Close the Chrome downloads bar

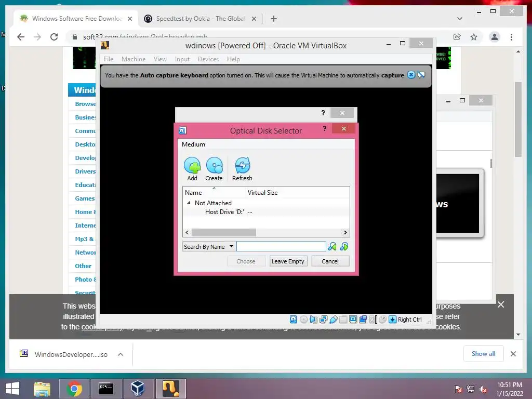(513, 354)
